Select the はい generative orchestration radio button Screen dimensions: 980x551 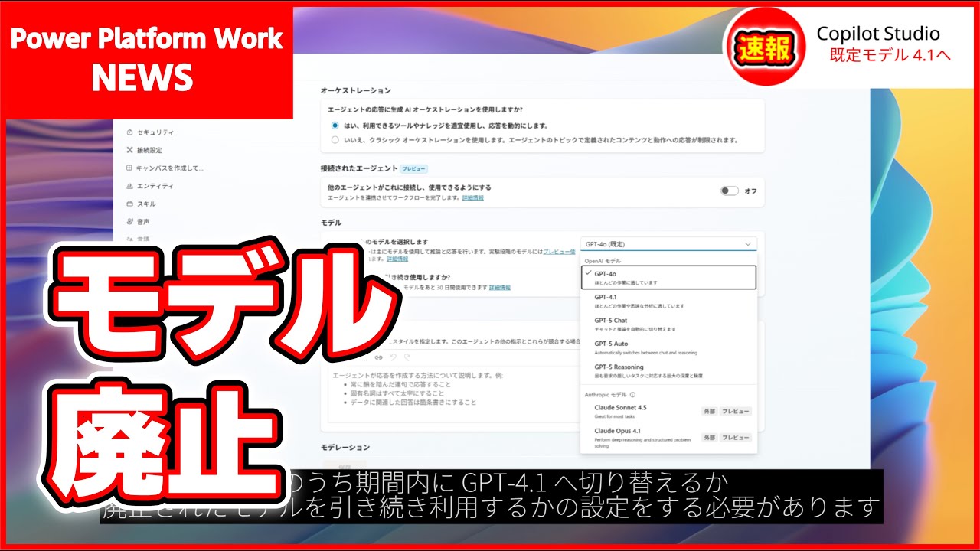(335, 126)
